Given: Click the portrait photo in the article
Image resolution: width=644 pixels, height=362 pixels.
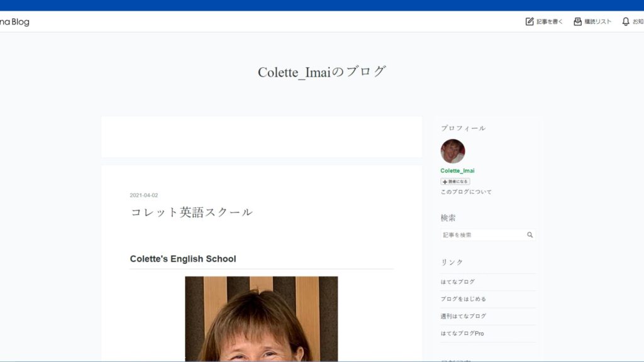Looking at the screenshot, I should pyautogui.click(x=261, y=319).
